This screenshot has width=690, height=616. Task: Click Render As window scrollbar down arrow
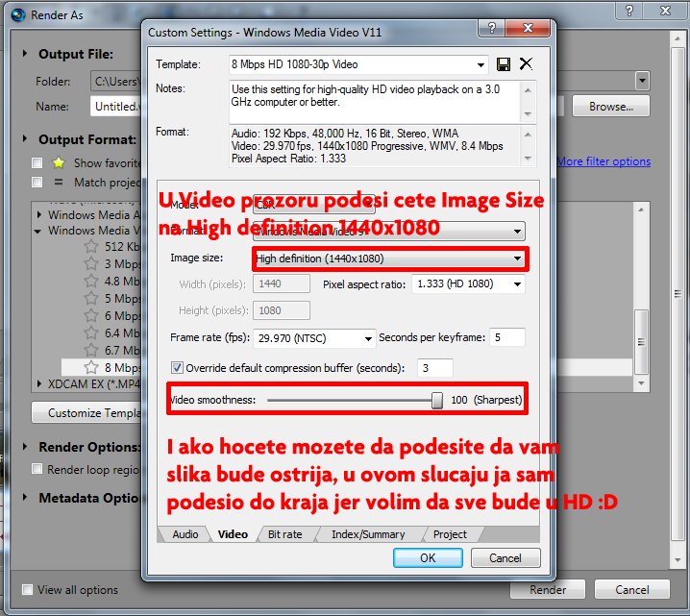[x=678, y=560]
